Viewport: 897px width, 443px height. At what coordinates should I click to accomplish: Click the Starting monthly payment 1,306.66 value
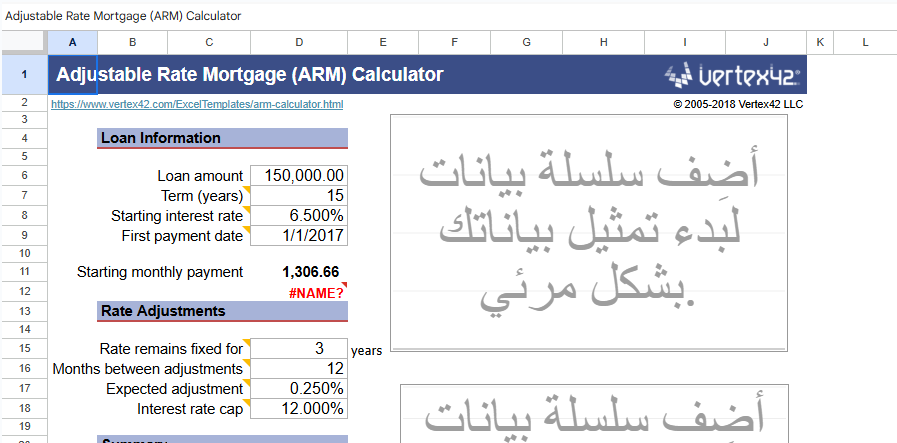point(311,272)
